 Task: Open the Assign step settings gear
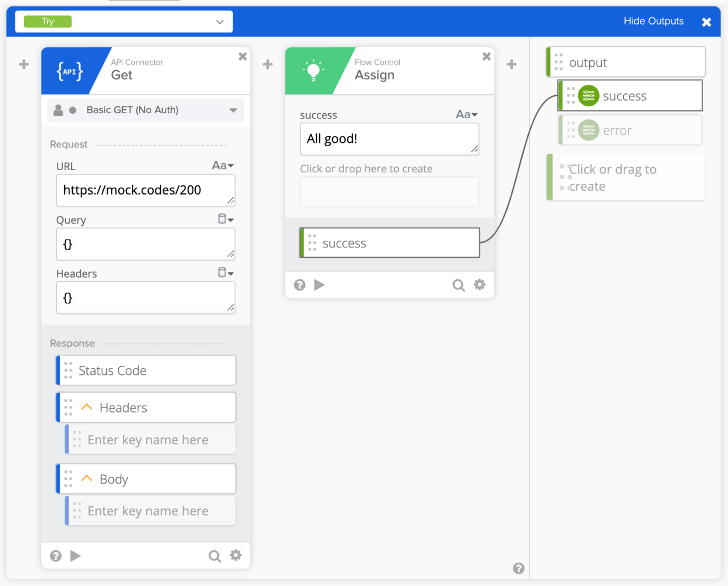[479, 284]
